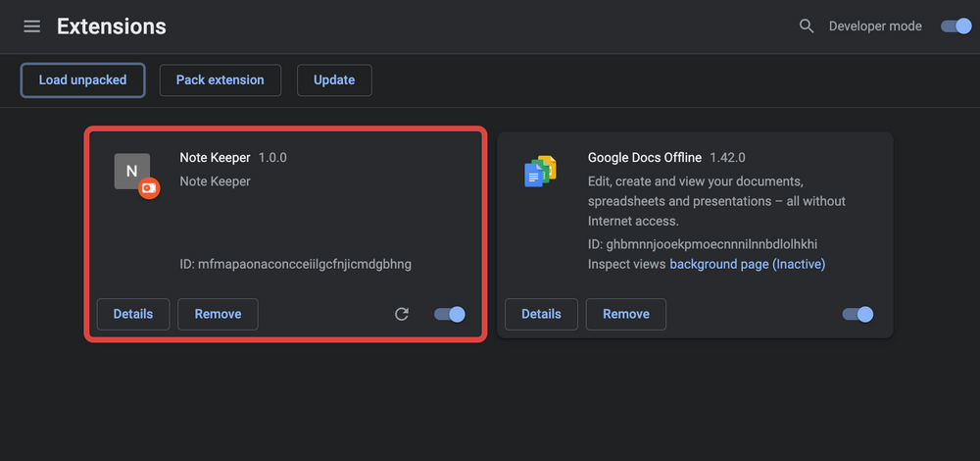Viewport: 980px width, 461px height.
Task: Open Details for Google Docs Offline
Action: point(541,314)
